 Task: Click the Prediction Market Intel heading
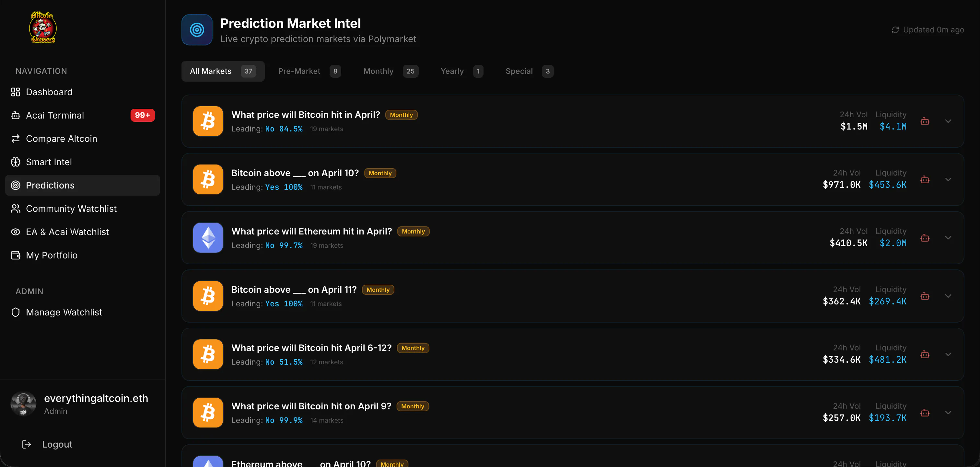tap(291, 23)
